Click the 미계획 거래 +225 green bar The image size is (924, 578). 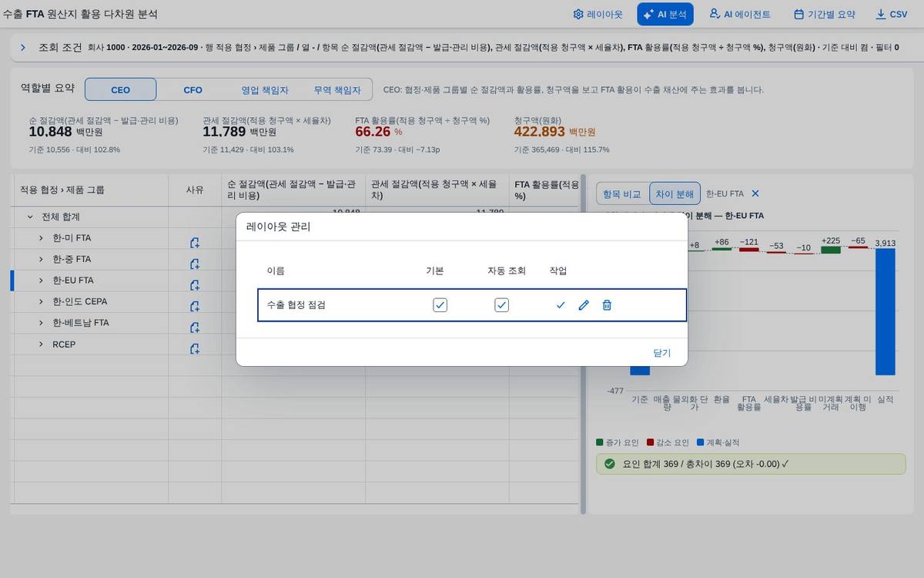click(831, 250)
